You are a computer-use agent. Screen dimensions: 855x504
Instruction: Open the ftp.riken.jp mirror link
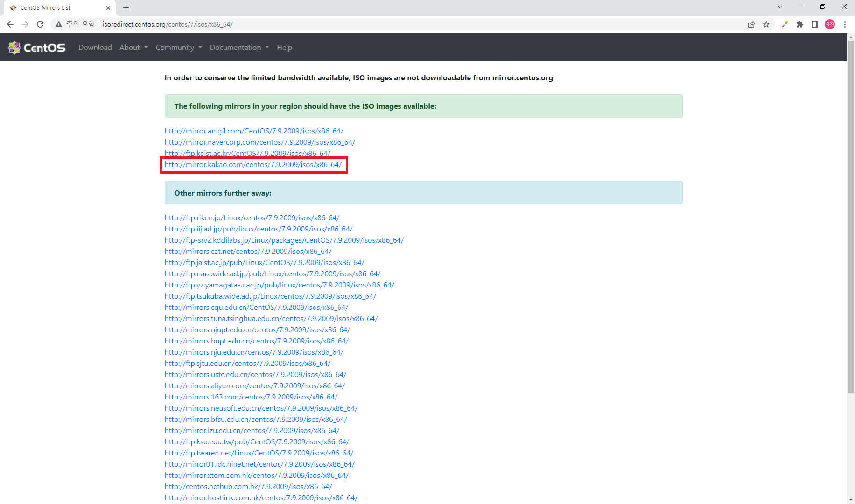point(252,218)
